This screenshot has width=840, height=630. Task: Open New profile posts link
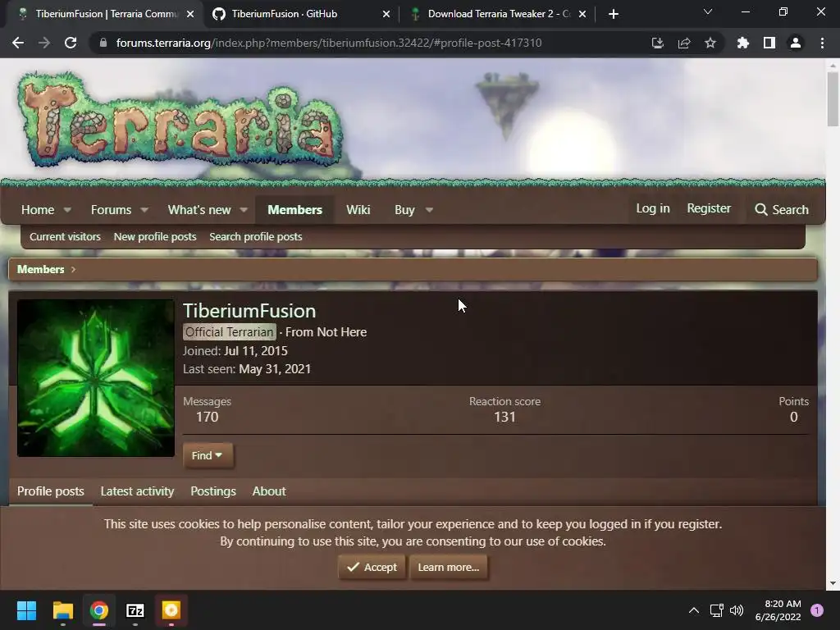point(155,237)
